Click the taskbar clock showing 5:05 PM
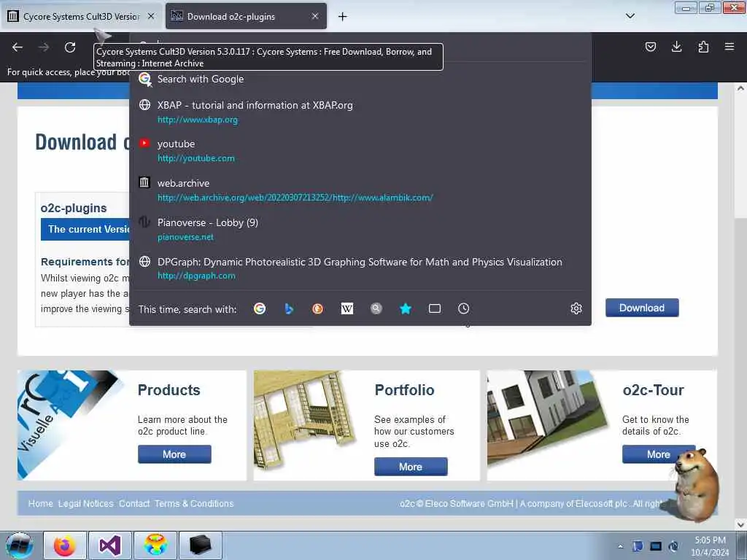This screenshot has width=747, height=560. tap(710, 546)
